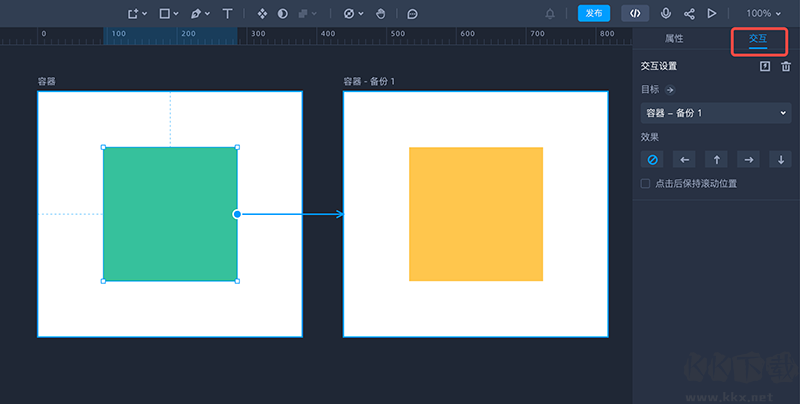Select the Hand pan tool
This screenshot has width=800, height=404.
tap(380, 14)
